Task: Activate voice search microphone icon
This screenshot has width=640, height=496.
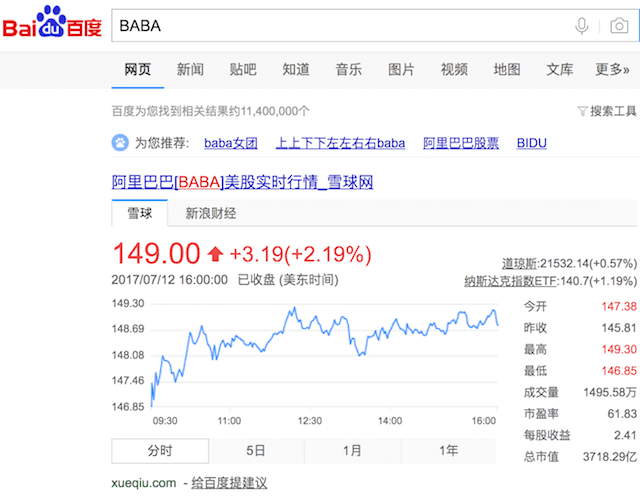Action: pos(582,27)
